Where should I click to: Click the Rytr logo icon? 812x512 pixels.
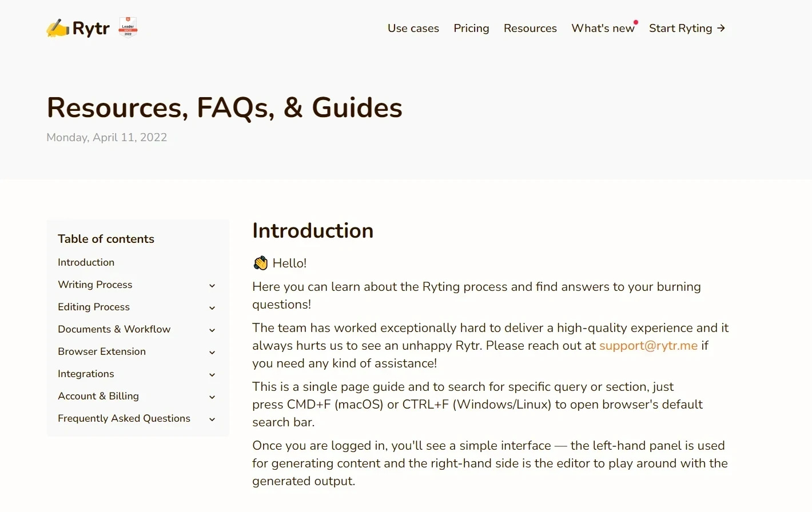[58, 28]
